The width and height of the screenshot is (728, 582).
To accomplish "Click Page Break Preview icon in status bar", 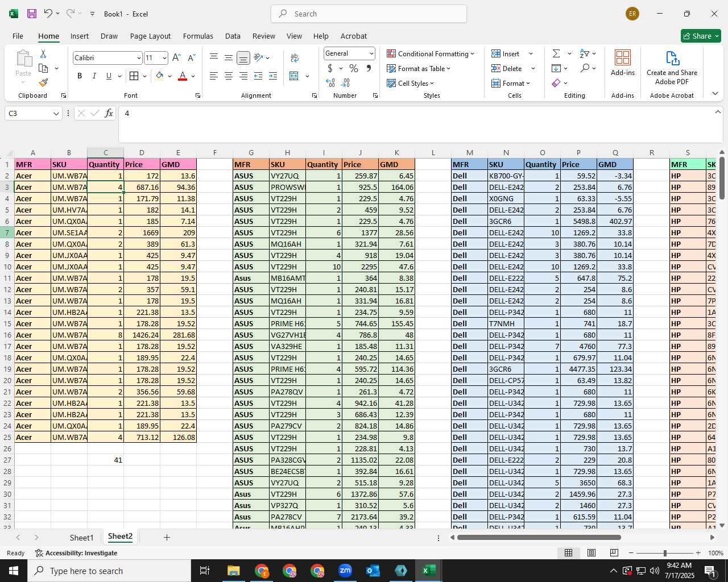I will (x=614, y=553).
